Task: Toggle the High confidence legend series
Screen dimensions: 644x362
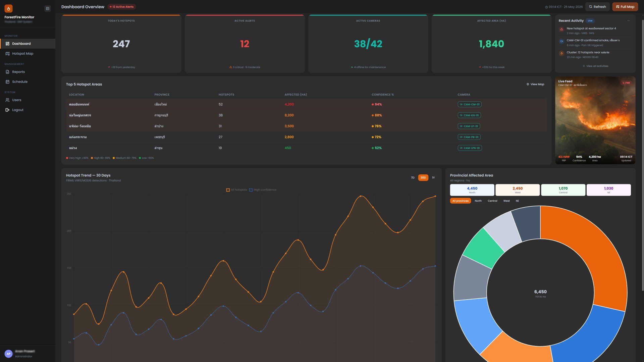Action: click(x=263, y=190)
